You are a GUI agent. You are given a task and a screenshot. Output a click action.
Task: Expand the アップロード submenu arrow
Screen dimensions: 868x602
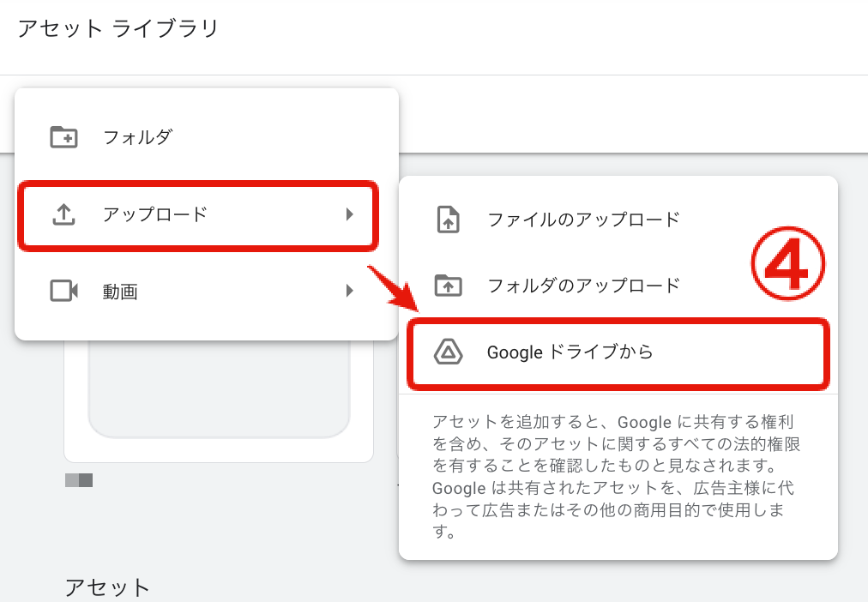click(x=349, y=214)
